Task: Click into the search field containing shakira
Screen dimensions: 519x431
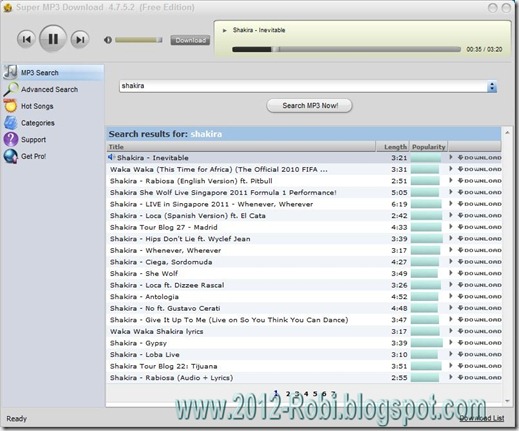Action: (303, 86)
